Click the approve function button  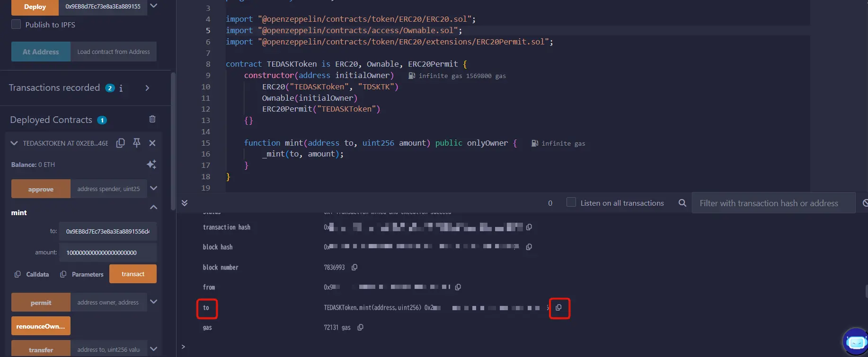coord(41,189)
